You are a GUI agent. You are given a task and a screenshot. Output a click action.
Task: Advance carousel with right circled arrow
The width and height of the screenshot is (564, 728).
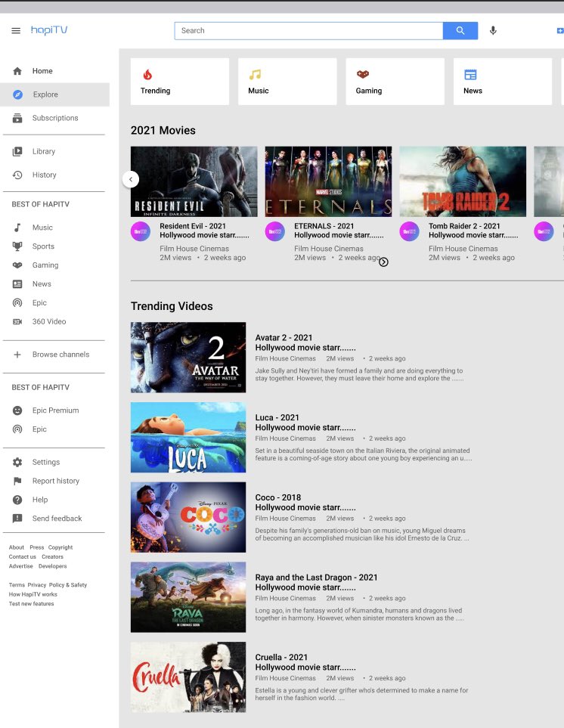383,262
